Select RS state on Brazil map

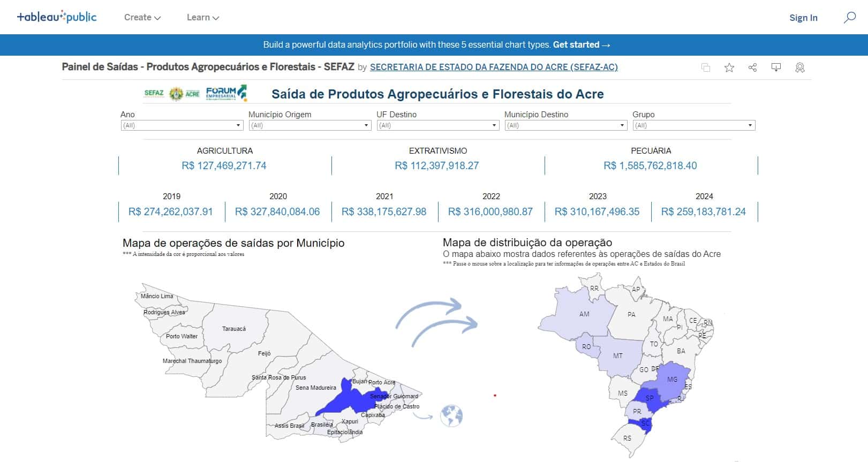627,438
